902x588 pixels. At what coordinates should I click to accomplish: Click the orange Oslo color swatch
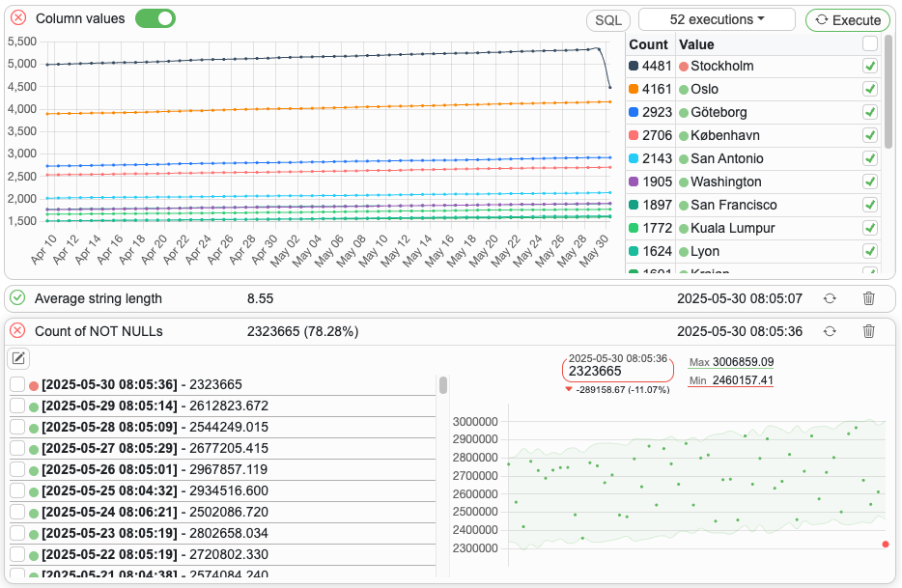point(634,89)
